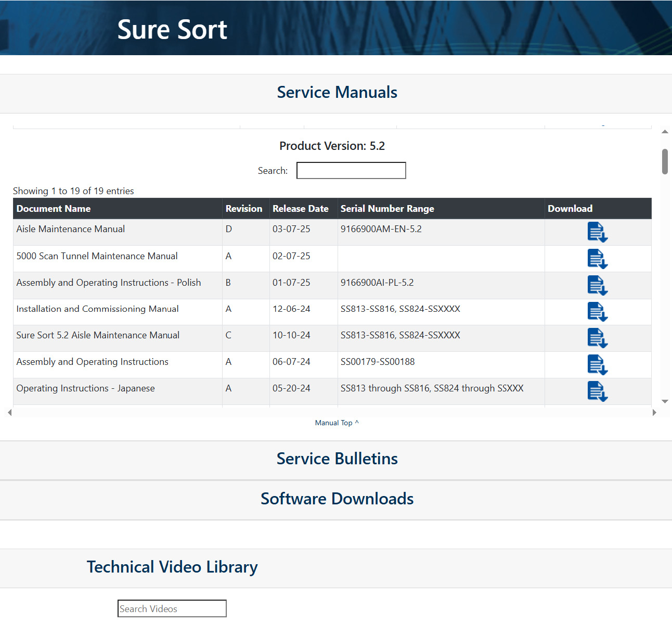Click the horizontal scrollbar left arrow
This screenshot has height=622, width=672.
click(x=9, y=412)
